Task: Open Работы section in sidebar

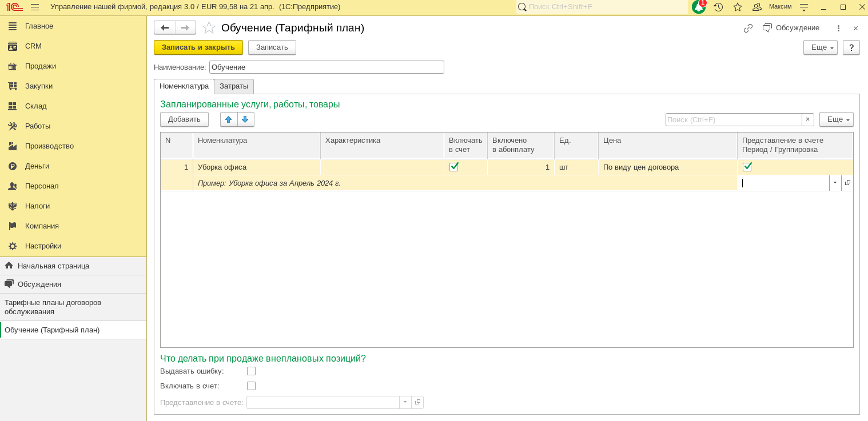Action: click(x=73, y=126)
